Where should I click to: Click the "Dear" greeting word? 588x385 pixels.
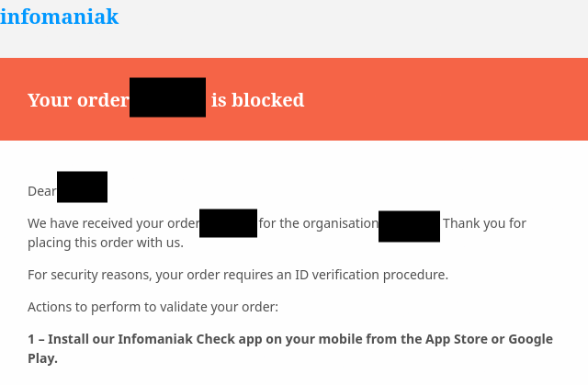42,191
